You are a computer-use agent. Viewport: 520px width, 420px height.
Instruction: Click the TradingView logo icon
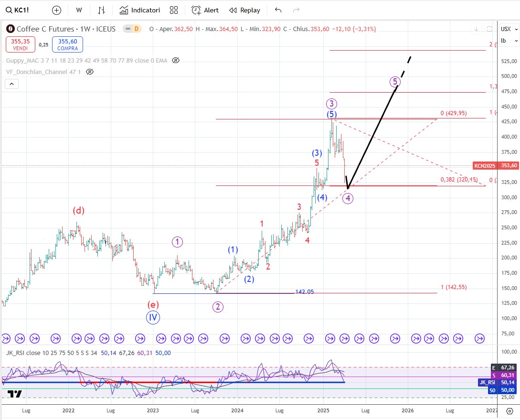coord(15,394)
